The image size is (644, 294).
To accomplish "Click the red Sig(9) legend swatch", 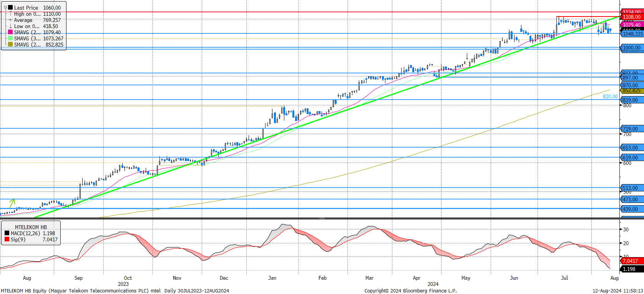I will (7, 239).
